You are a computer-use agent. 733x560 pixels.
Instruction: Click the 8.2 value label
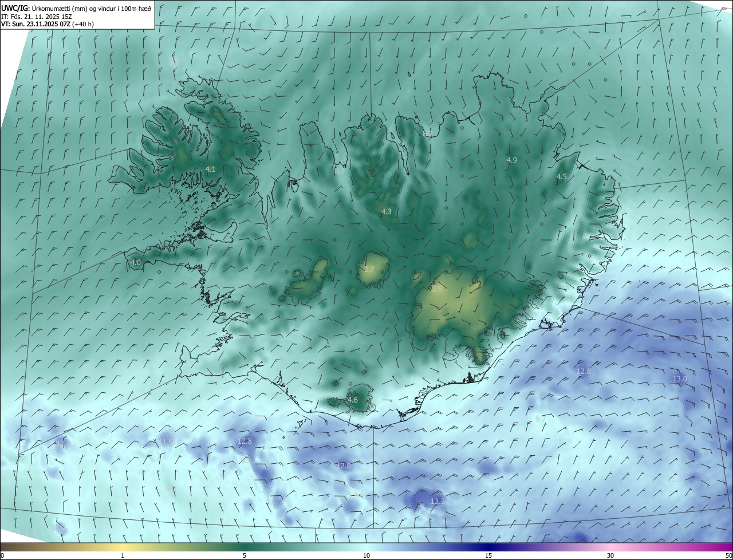tap(428, 133)
